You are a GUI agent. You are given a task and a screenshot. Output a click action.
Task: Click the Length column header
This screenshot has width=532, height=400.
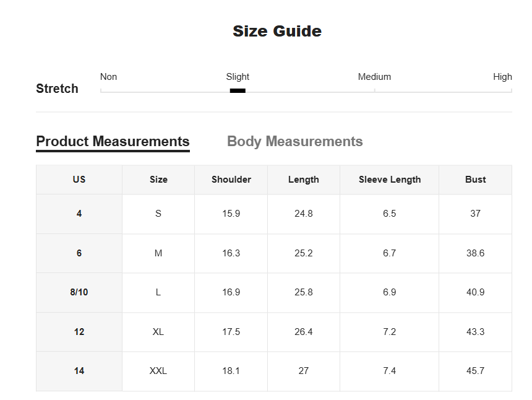[304, 180]
